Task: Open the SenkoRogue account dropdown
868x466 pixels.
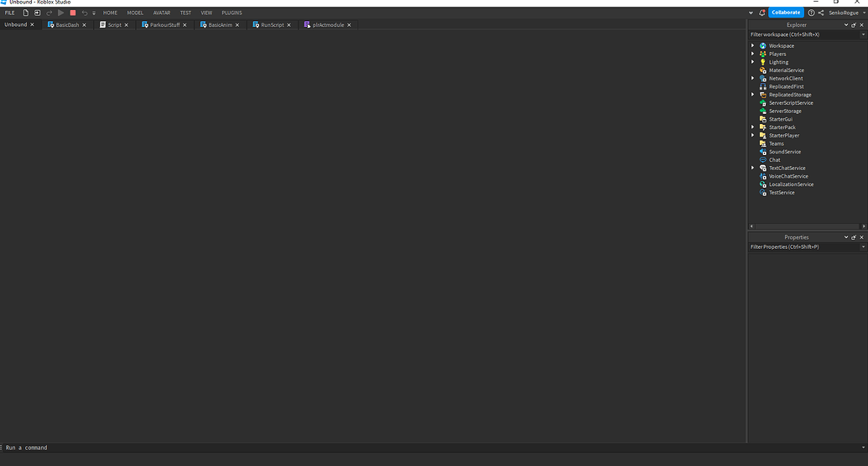Action: click(x=846, y=13)
